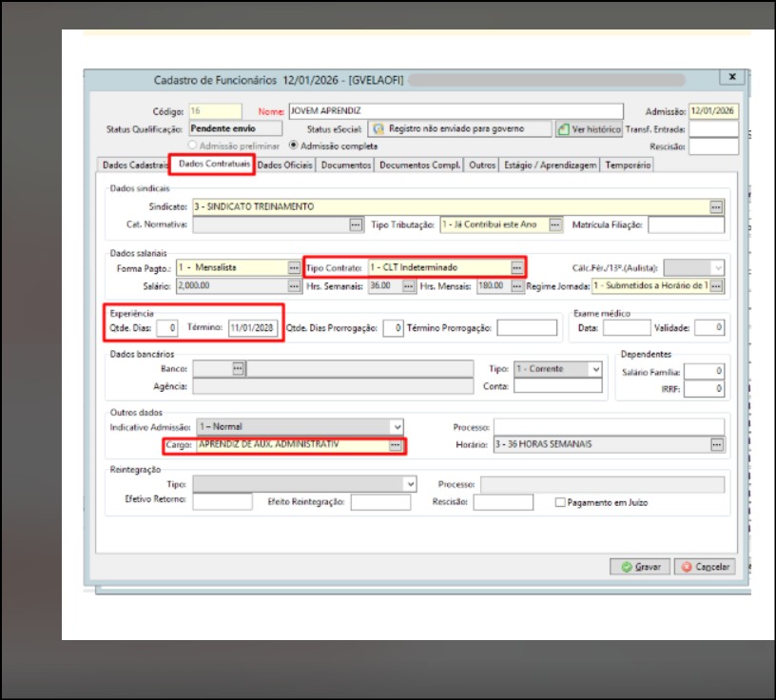The width and height of the screenshot is (776, 700).
Task: Check Pagamento em Juízo checkbox
Action: [x=560, y=502]
